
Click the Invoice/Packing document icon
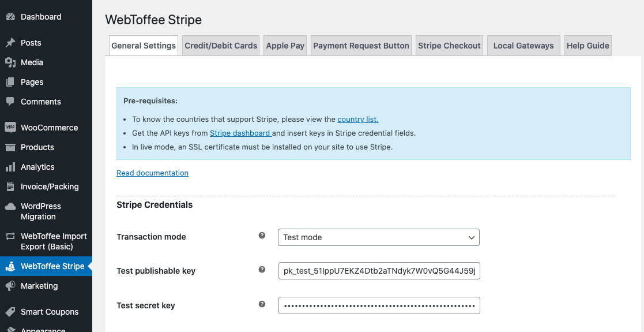(10, 186)
